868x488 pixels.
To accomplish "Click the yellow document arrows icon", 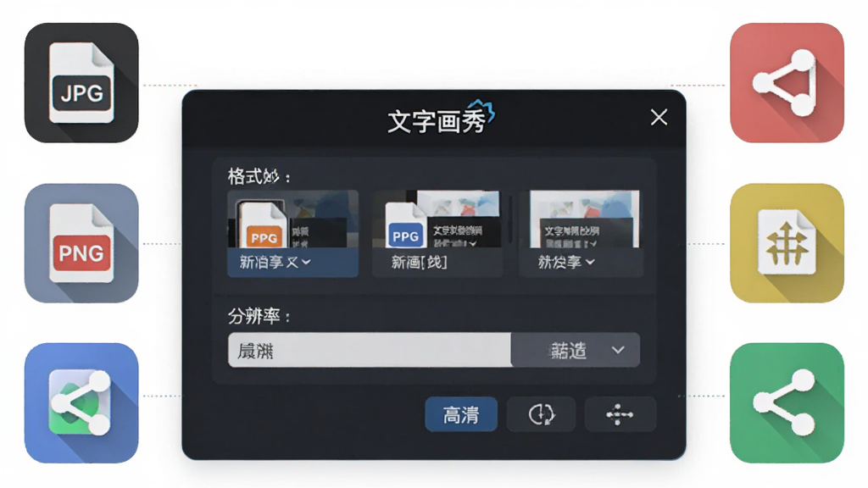I will click(787, 243).
